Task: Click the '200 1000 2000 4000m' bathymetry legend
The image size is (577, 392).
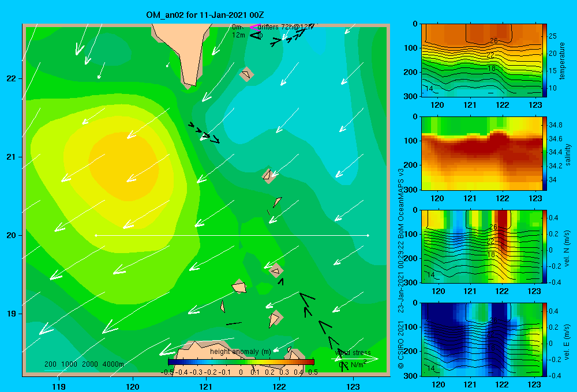Action: click(84, 364)
